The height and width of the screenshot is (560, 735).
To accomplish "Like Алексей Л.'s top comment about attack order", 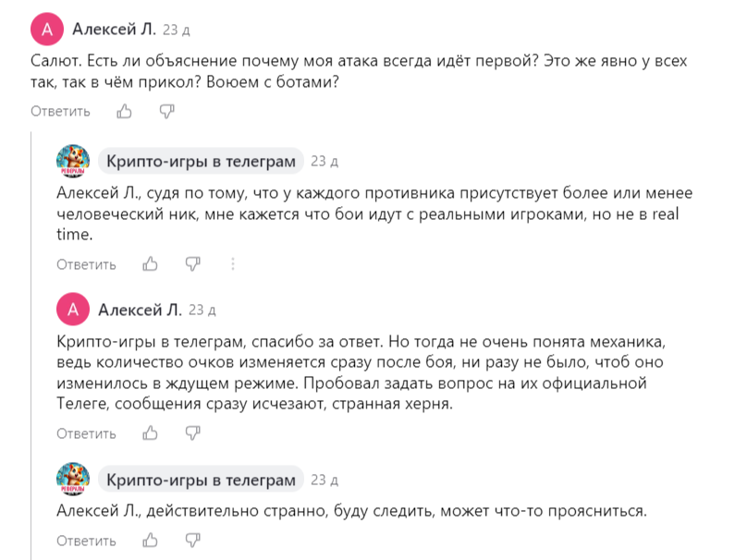I will pyautogui.click(x=124, y=112).
